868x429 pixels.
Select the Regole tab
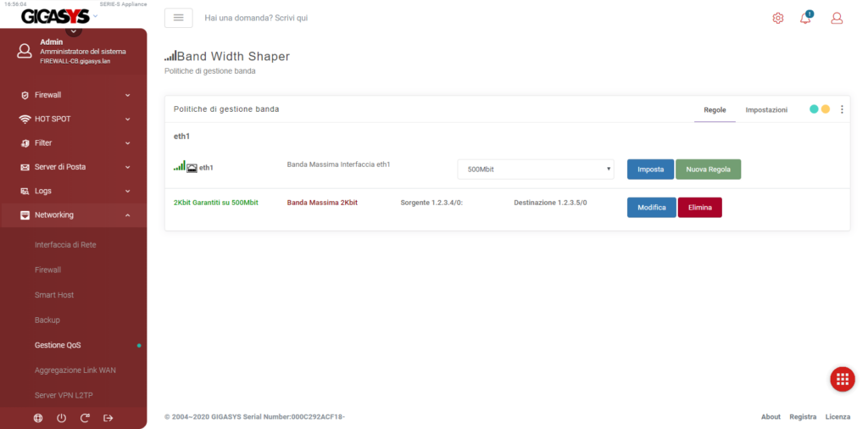pyautogui.click(x=715, y=110)
